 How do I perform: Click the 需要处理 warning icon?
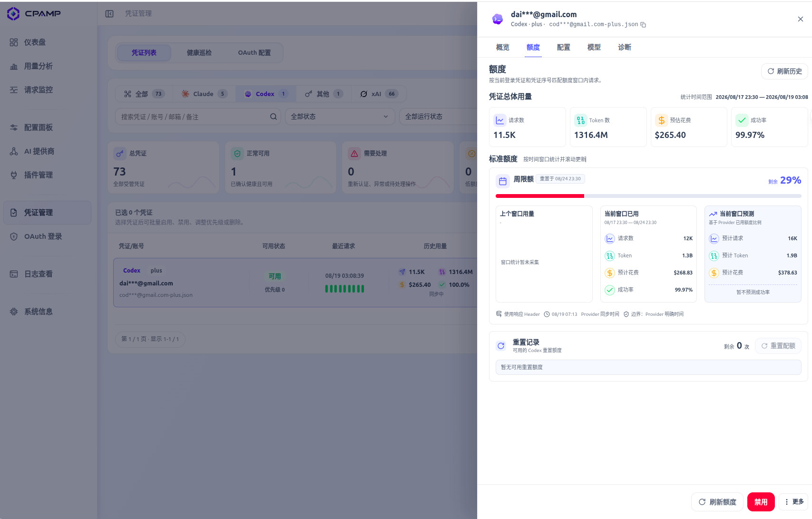pos(354,154)
